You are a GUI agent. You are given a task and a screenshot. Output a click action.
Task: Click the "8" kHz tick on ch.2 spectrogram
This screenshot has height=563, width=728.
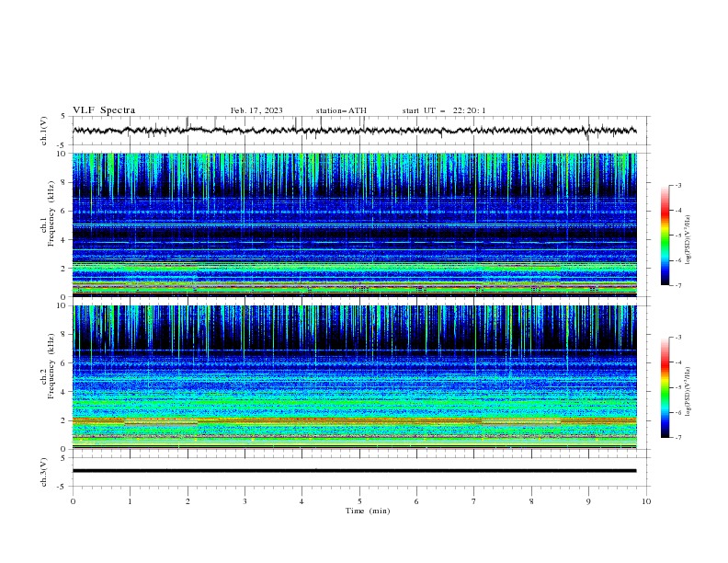click(63, 335)
